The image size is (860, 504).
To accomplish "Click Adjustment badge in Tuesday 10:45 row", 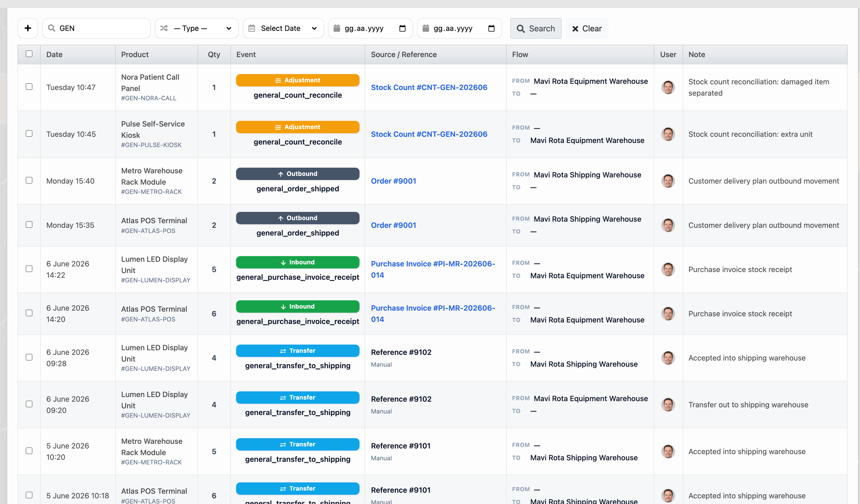I will pyautogui.click(x=298, y=127).
